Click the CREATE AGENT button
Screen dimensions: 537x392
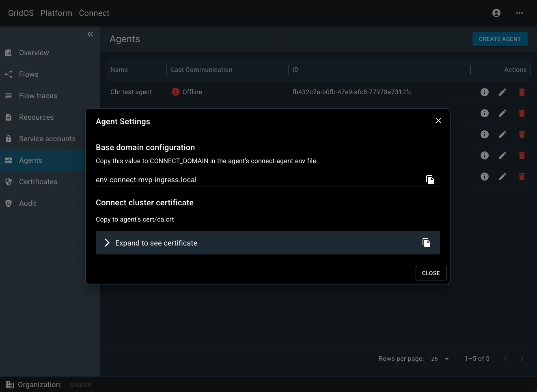500,39
